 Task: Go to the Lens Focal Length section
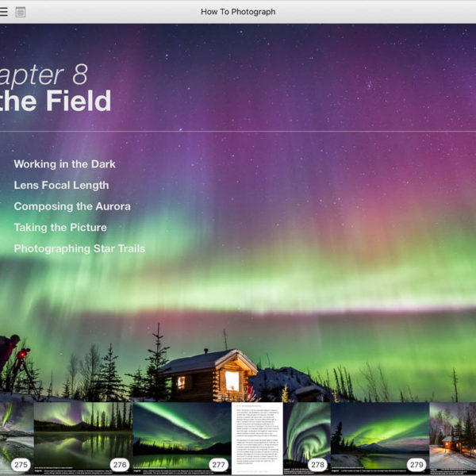(x=61, y=185)
